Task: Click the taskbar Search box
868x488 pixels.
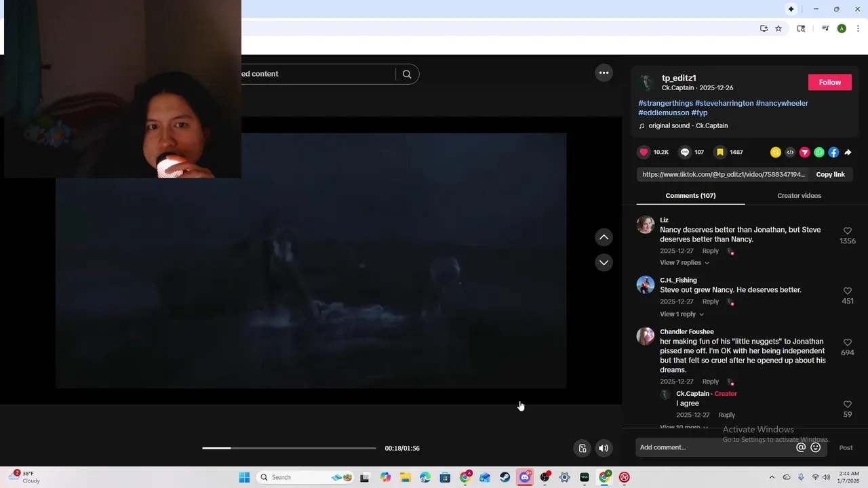Action: tap(306, 477)
